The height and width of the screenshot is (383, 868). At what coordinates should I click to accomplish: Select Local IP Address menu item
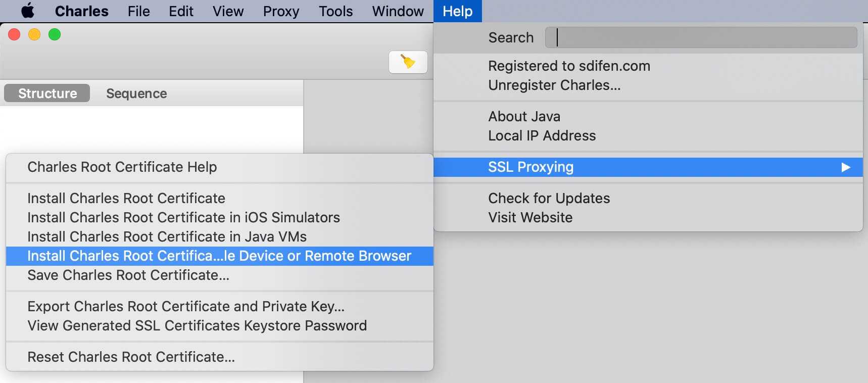pyautogui.click(x=542, y=135)
